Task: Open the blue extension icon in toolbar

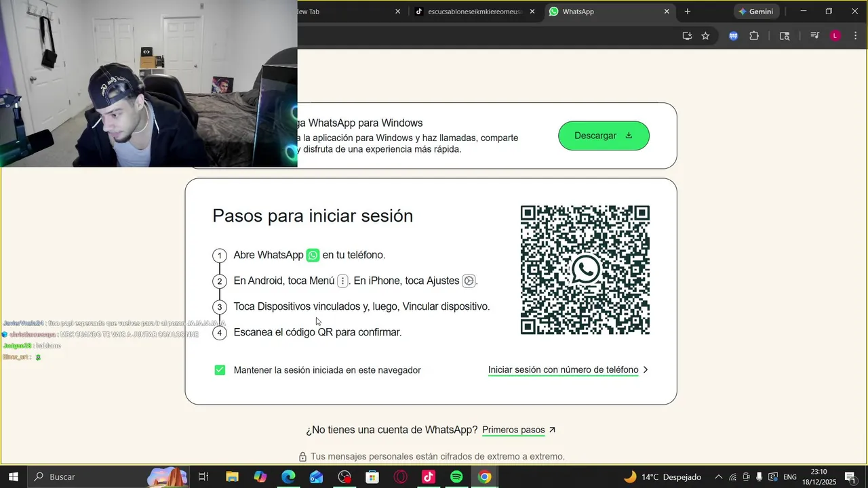Action: click(733, 36)
